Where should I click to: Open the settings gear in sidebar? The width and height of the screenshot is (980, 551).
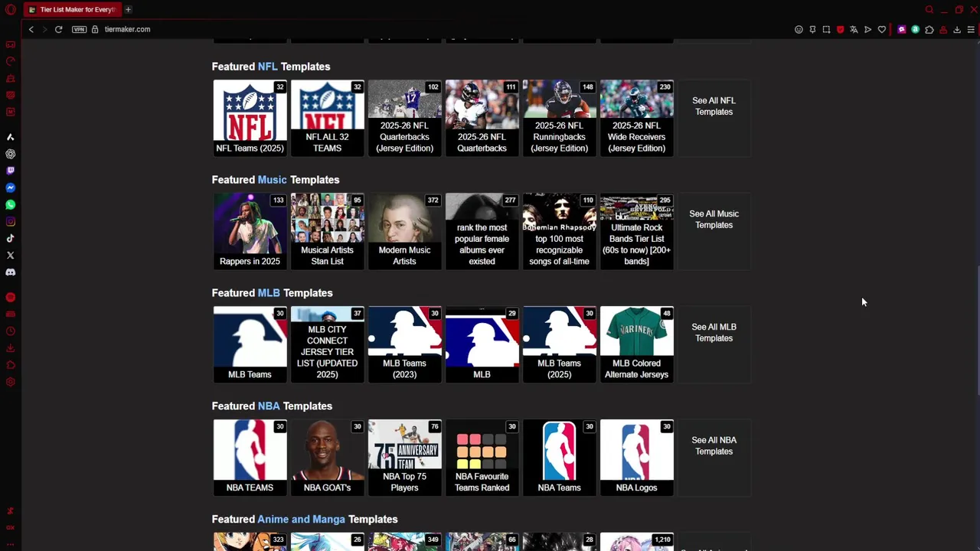11,382
